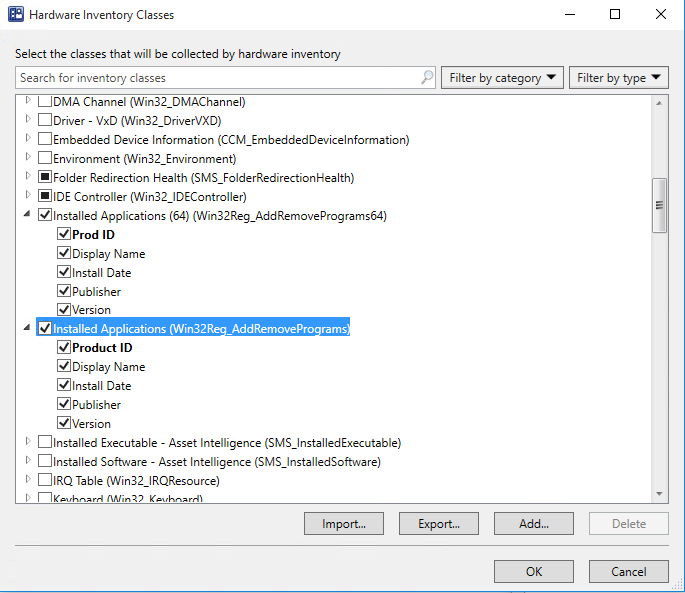The image size is (685, 593).
Task: Uncheck Install Date under Product ID group
Action: [64, 385]
